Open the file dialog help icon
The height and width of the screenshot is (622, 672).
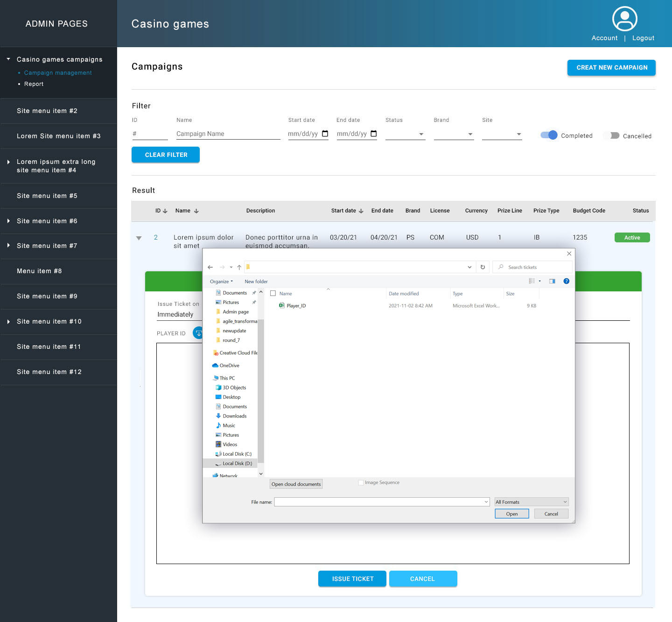[x=566, y=281]
